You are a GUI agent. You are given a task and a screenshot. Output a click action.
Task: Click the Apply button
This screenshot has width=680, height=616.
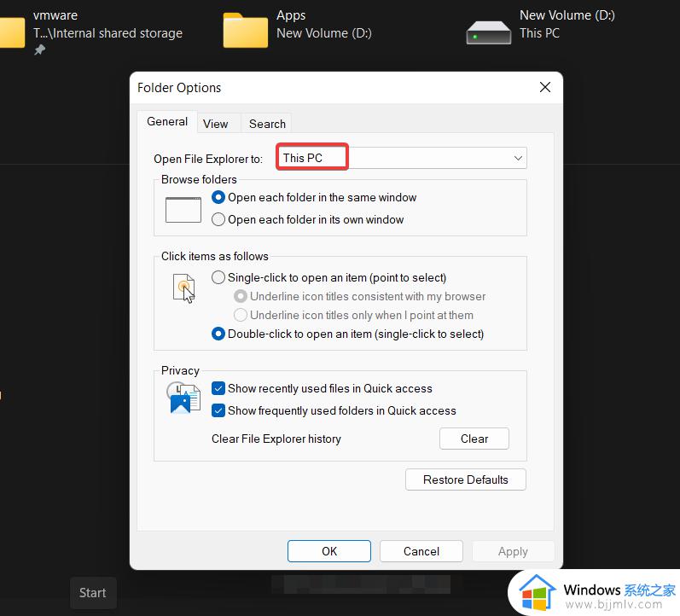tap(513, 551)
